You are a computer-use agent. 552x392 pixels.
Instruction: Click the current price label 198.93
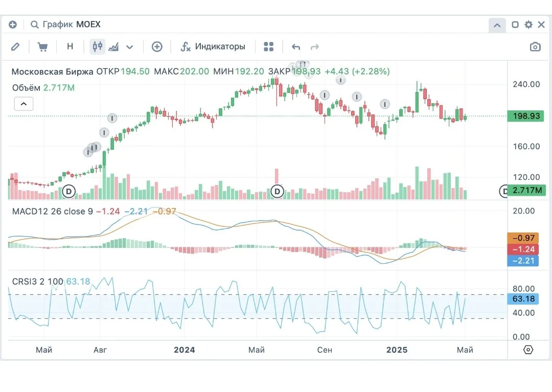pyautogui.click(x=525, y=116)
